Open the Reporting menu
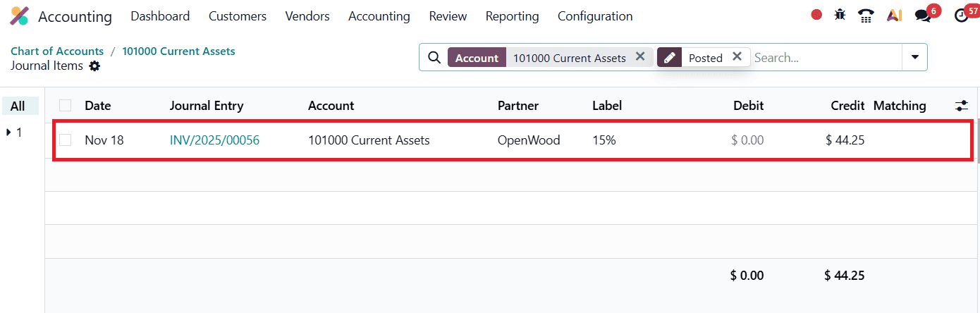 click(x=512, y=16)
